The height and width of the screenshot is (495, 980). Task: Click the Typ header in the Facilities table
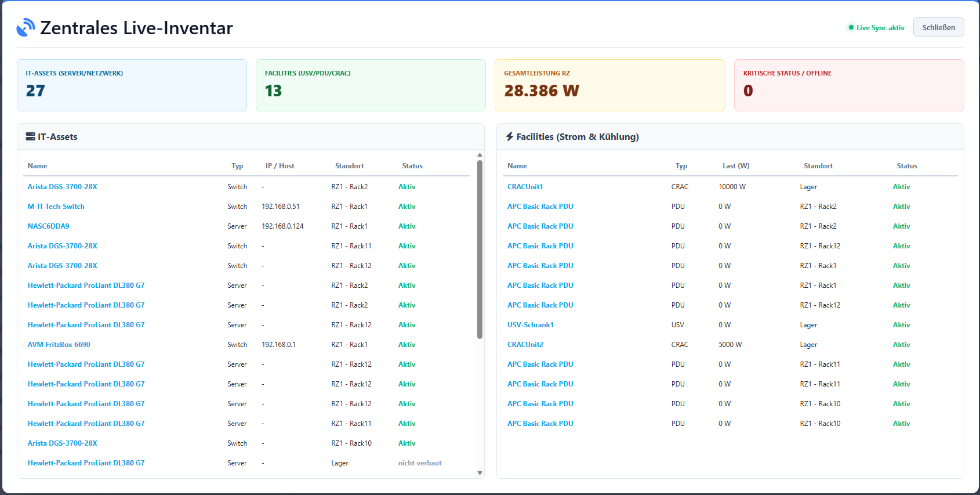tap(681, 166)
